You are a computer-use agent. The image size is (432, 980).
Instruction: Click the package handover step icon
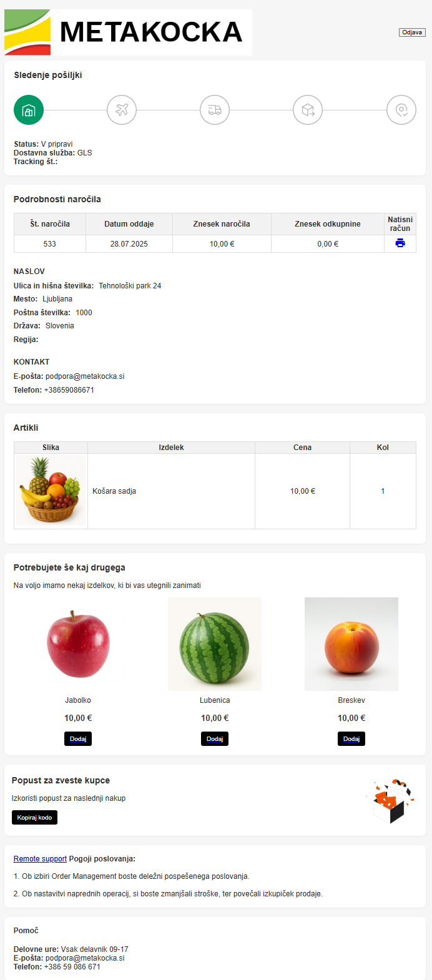coord(308,110)
